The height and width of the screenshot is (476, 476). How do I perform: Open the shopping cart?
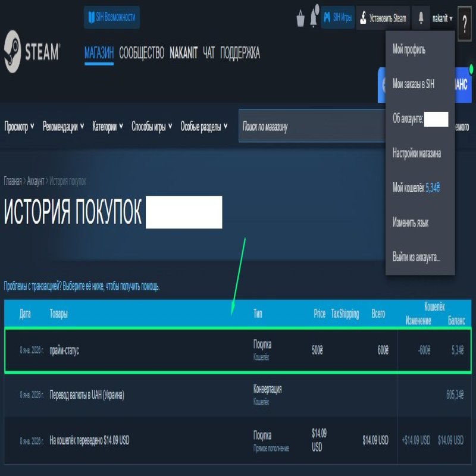tap(300, 18)
